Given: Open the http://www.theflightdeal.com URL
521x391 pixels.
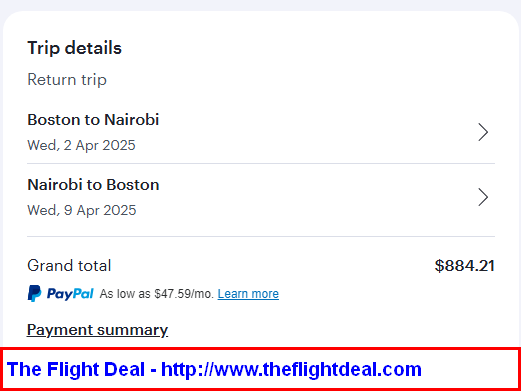Looking at the screenshot, I should pyautogui.click(x=291, y=369).
